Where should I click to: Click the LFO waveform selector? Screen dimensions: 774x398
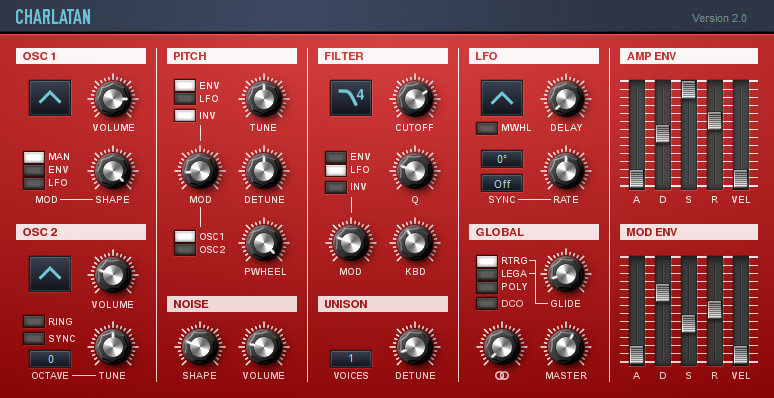tap(502, 98)
